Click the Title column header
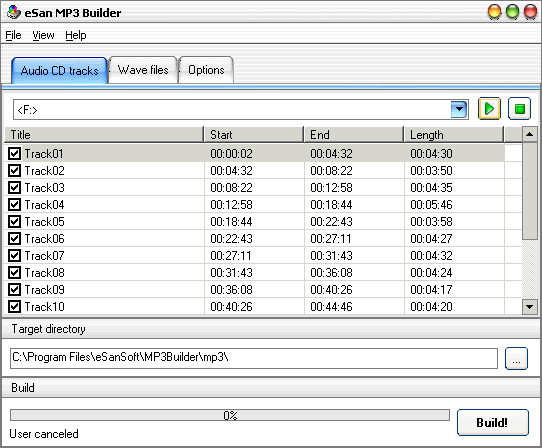This screenshot has width=542, height=448. (x=104, y=134)
